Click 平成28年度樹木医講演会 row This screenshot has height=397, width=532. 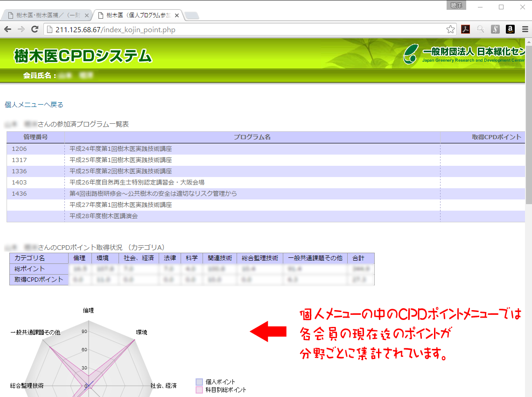pyautogui.click(x=266, y=216)
